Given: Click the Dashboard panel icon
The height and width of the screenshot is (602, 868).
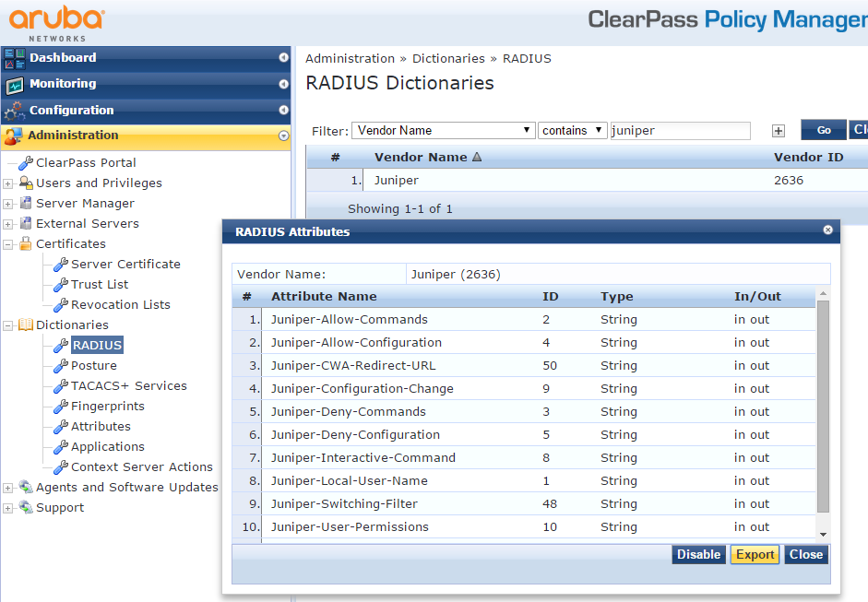Looking at the screenshot, I should (15, 58).
